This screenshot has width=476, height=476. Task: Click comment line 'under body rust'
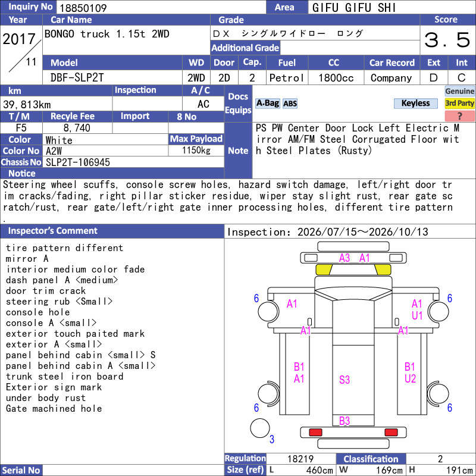(x=46, y=398)
